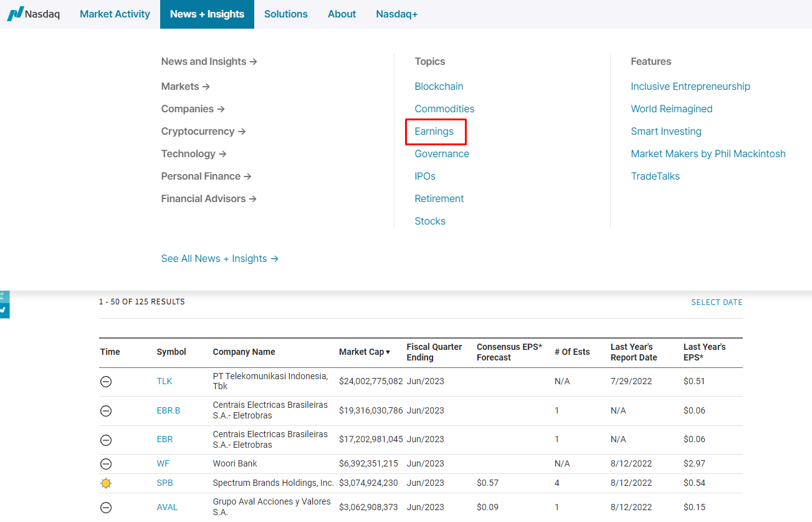Click the time-not-supplied icon for TLK

tap(106, 381)
